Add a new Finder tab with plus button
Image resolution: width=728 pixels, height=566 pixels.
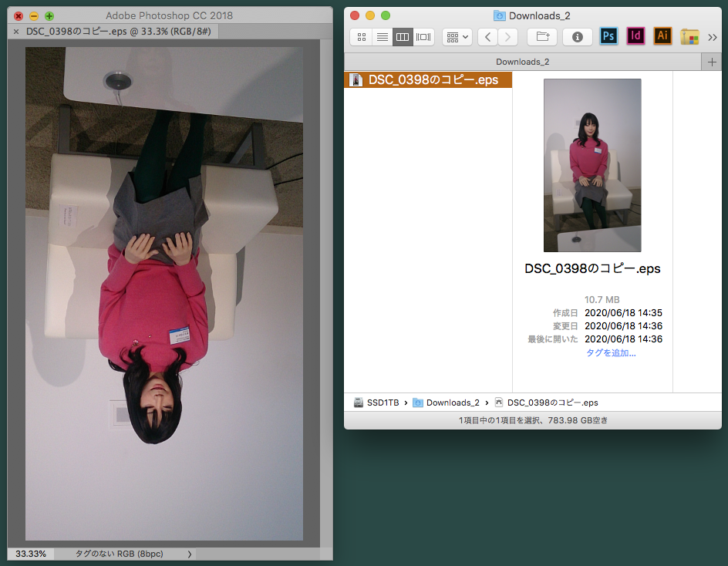click(x=711, y=62)
